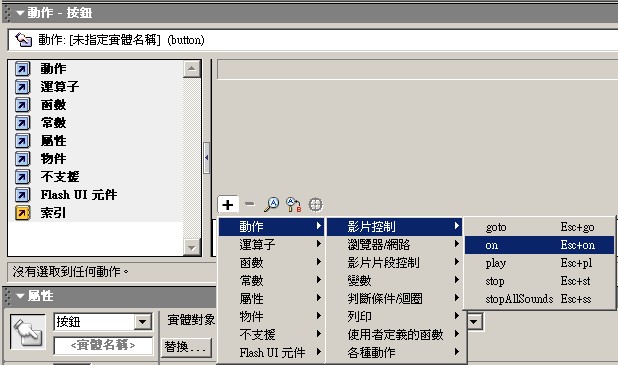
Task: Open the 常數 submenu in popup
Action: pos(272,281)
